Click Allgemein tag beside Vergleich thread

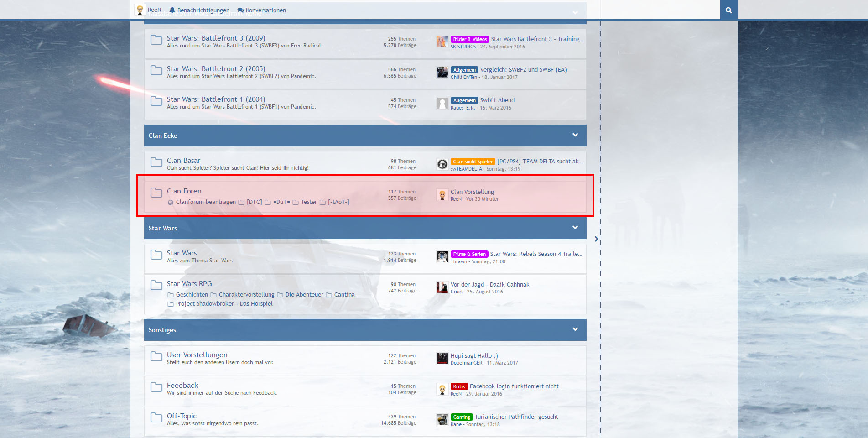click(464, 70)
